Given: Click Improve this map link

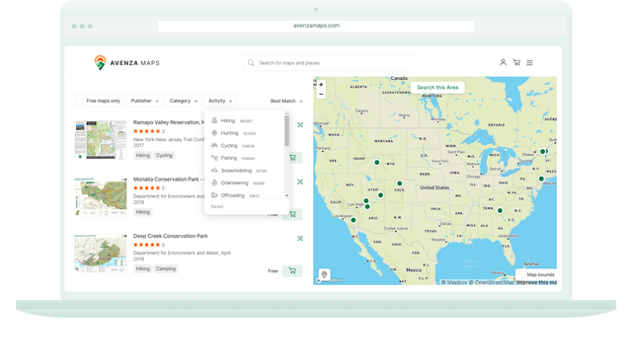Looking at the screenshot, I should coord(536,283).
